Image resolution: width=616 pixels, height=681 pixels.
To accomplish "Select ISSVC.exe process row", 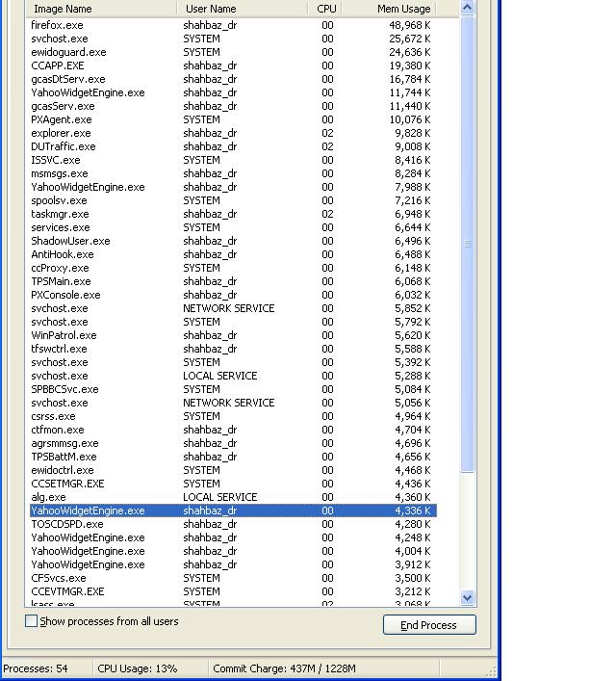I will pyautogui.click(x=233, y=160).
